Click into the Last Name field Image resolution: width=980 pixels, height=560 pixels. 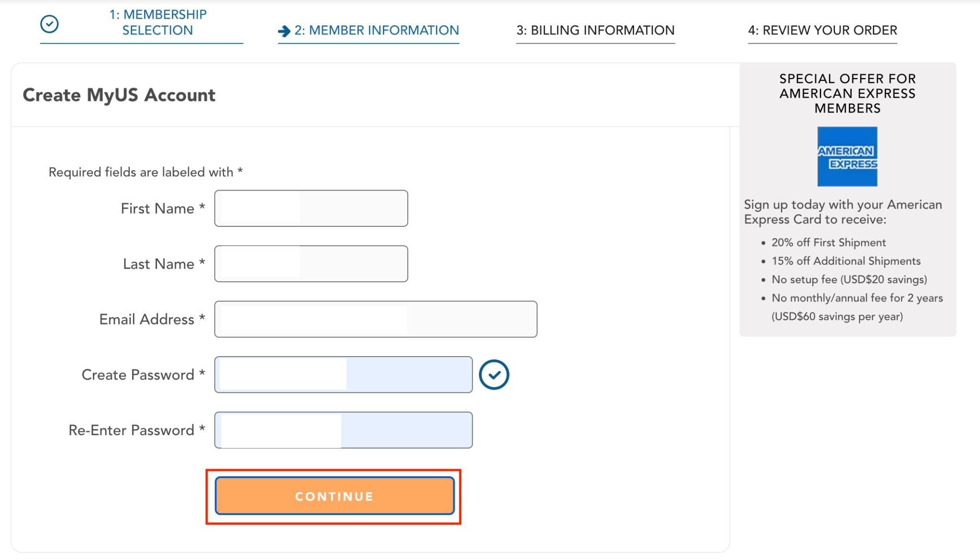pos(311,264)
